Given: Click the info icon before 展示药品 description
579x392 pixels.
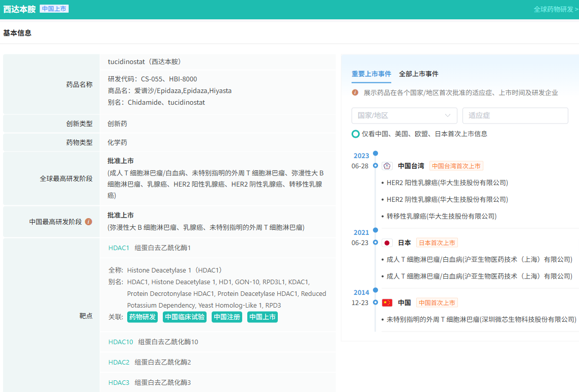Looking at the screenshot, I should click(x=355, y=93).
